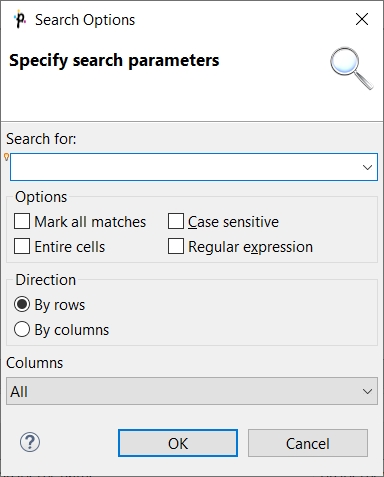
Task: Dismiss dialog with the Cancel button
Action: pos(308,443)
